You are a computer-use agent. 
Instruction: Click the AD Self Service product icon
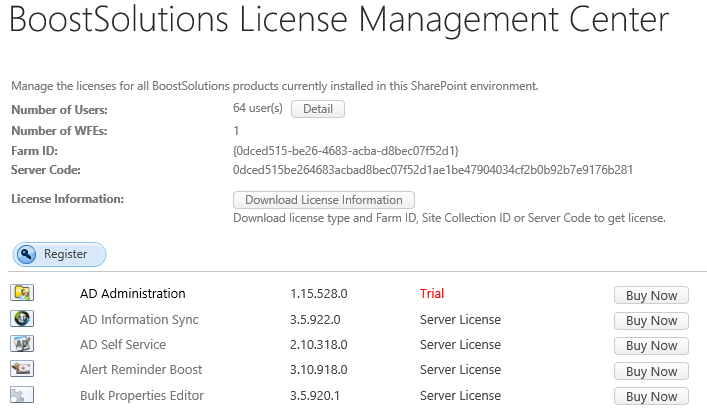pyautogui.click(x=22, y=344)
